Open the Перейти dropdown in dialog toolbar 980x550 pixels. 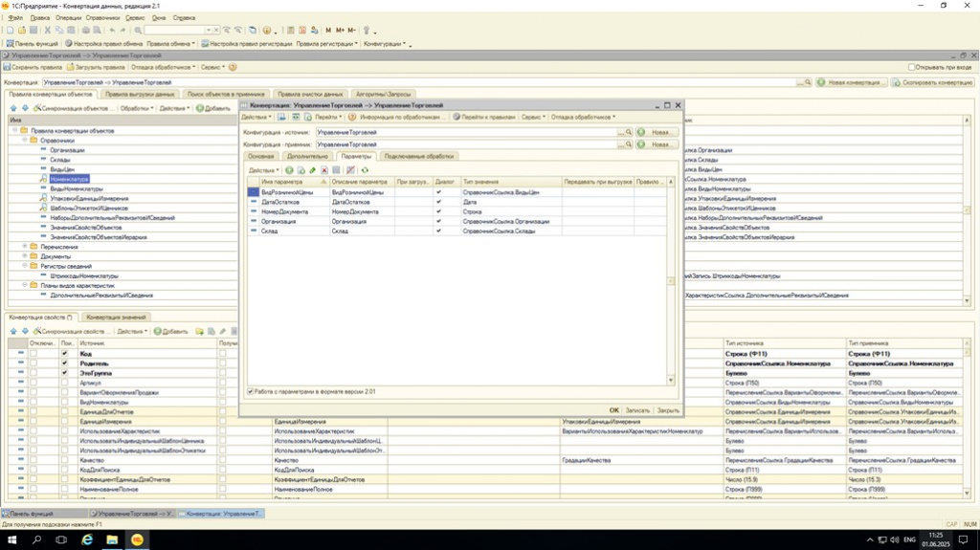tap(328, 117)
